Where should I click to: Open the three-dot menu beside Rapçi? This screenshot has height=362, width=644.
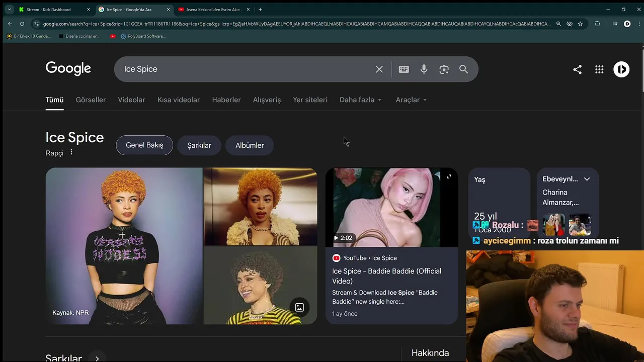tap(71, 152)
